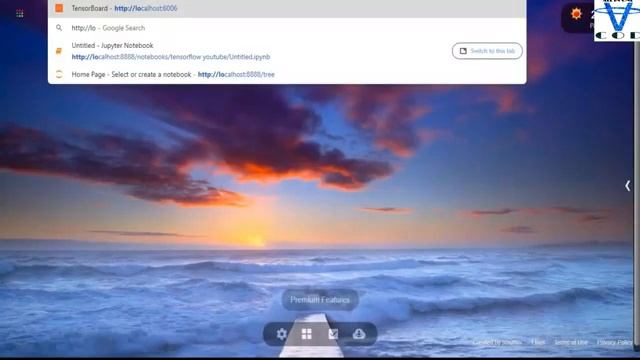Open the apps grid icon at top left
Screen dimensions: 640x360
tap(20, 14)
